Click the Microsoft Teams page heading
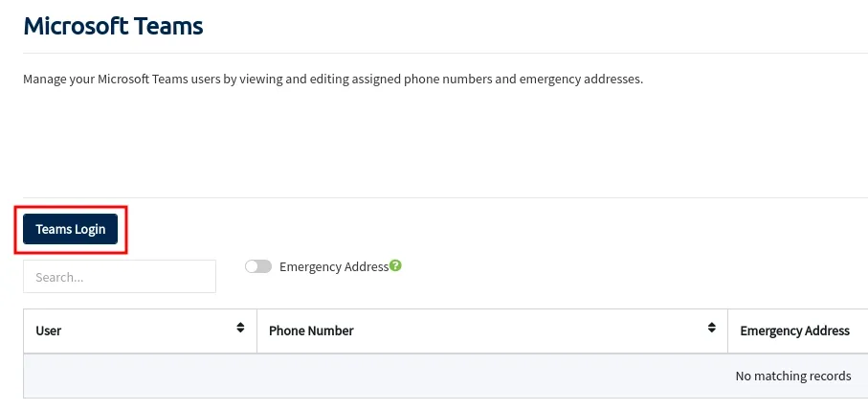 [113, 26]
